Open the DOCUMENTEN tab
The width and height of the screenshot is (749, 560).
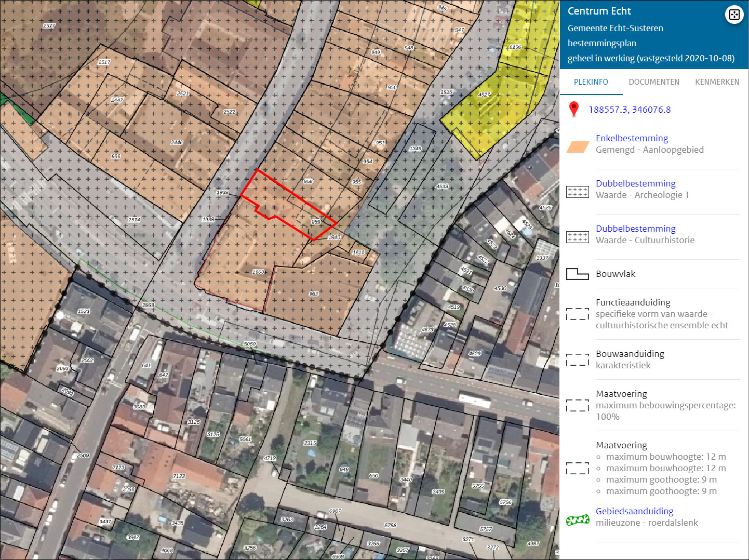coord(654,82)
